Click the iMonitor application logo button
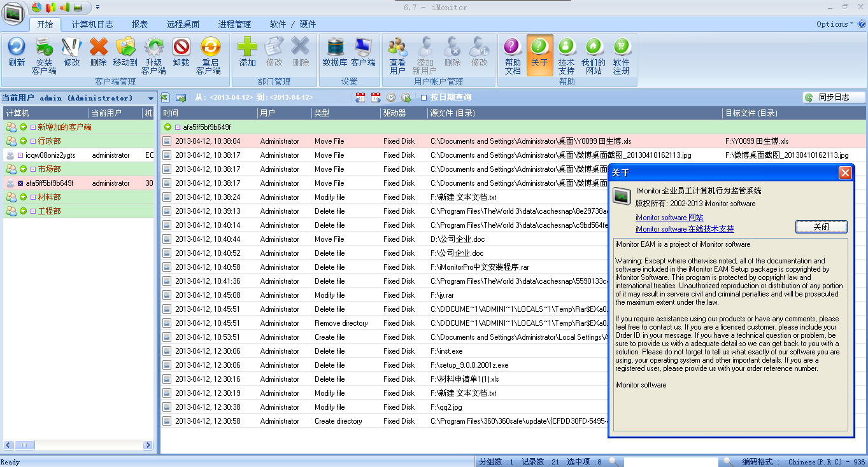This screenshot has height=467, width=868. 15,14
